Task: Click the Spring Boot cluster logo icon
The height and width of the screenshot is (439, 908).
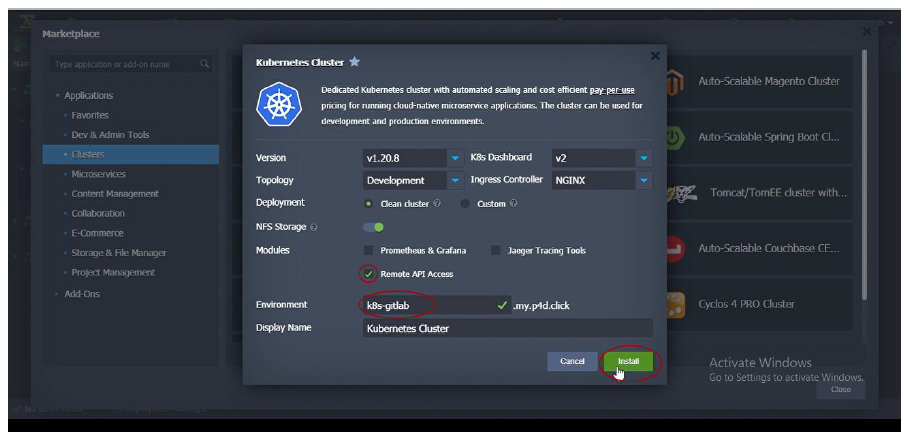Action: click(x=675, y=138)
